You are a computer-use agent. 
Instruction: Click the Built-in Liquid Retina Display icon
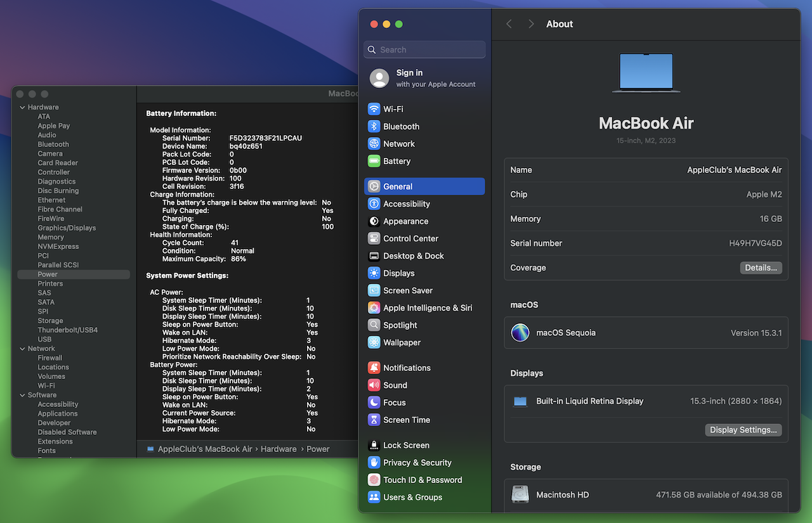point(520,401)
